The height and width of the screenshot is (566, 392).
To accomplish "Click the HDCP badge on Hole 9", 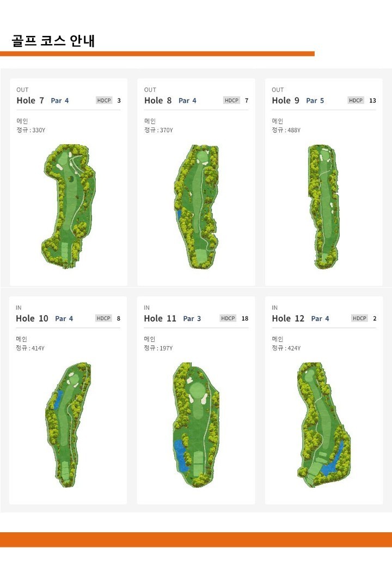I will (x=356, y=101).
